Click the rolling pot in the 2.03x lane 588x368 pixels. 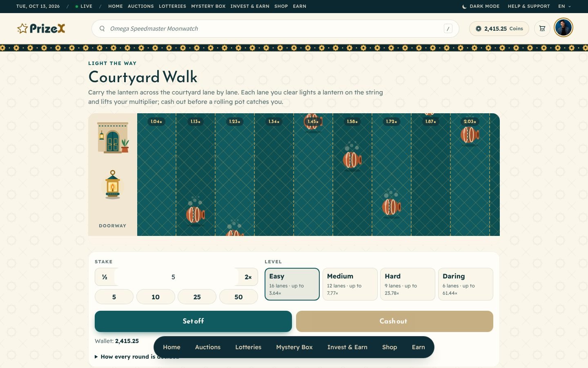[470, 135]
